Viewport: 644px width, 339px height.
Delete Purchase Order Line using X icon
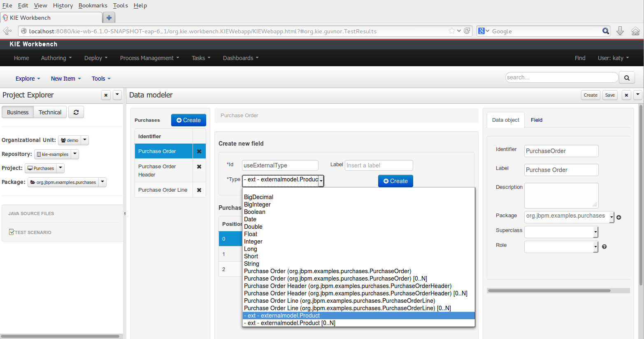click(x=199, y=190)
